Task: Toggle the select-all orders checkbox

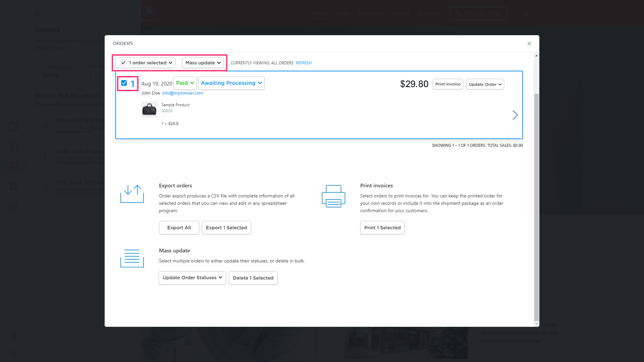Action: (123, 63)
